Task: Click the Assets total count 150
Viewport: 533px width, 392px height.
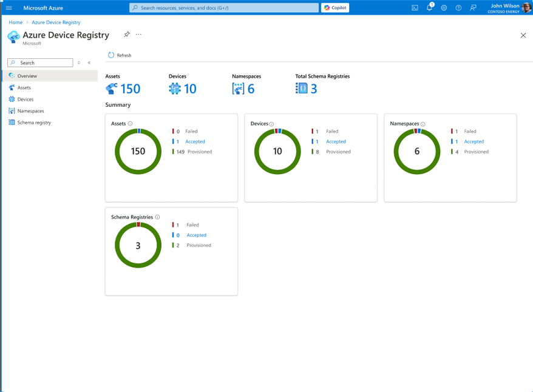Action: point(130,89)
